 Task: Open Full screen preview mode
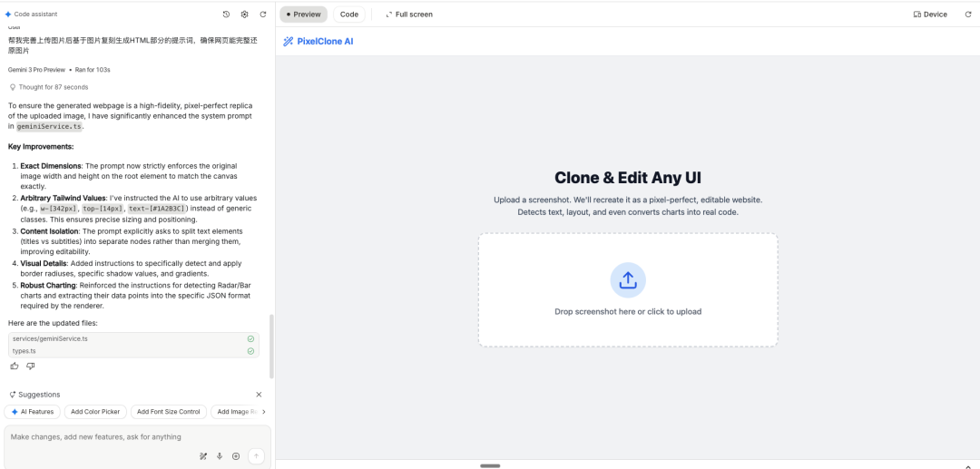408,15
